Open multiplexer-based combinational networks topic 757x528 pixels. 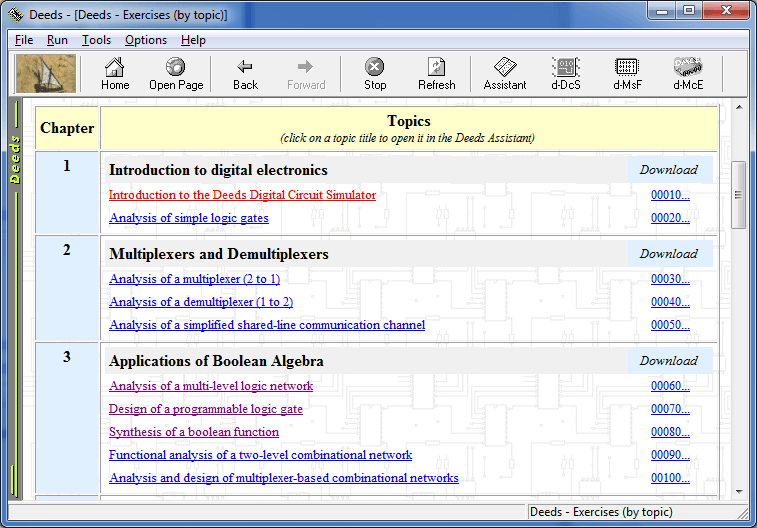[284, 478]
